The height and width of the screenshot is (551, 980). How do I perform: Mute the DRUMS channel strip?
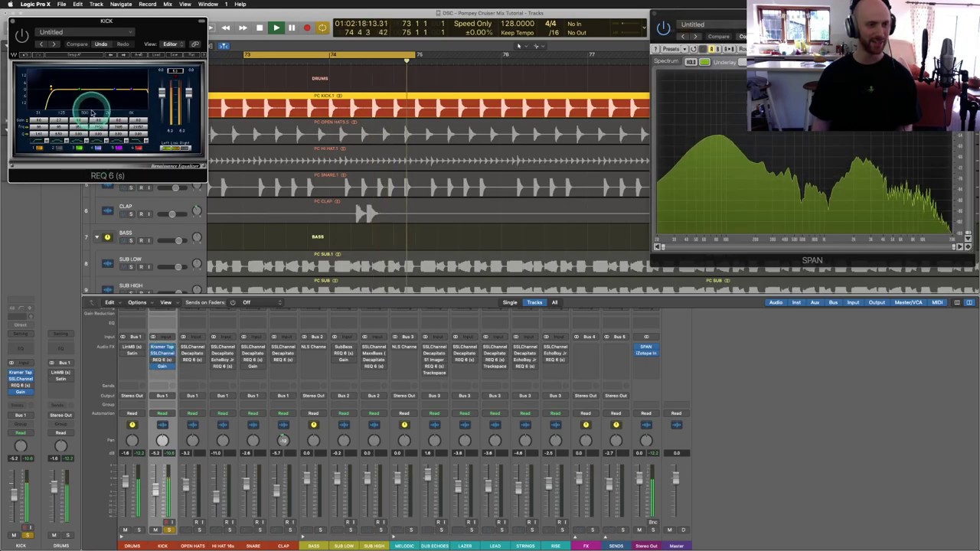125,530
